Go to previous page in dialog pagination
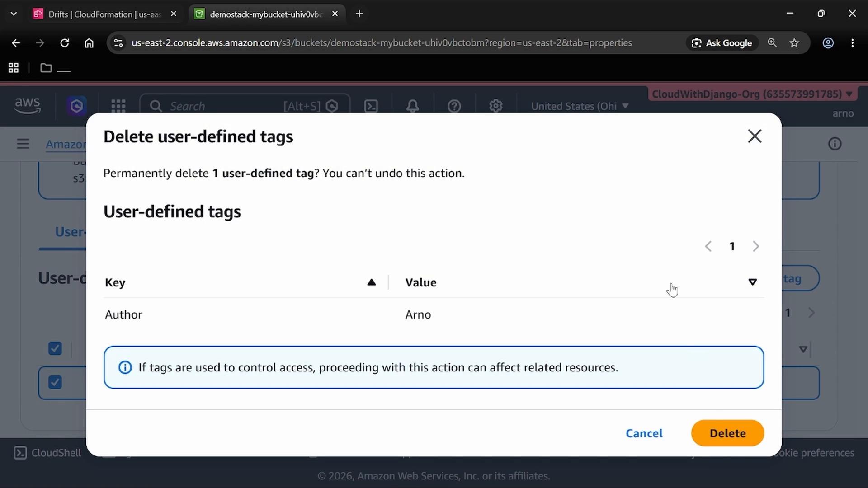 [x=708, y=246]
